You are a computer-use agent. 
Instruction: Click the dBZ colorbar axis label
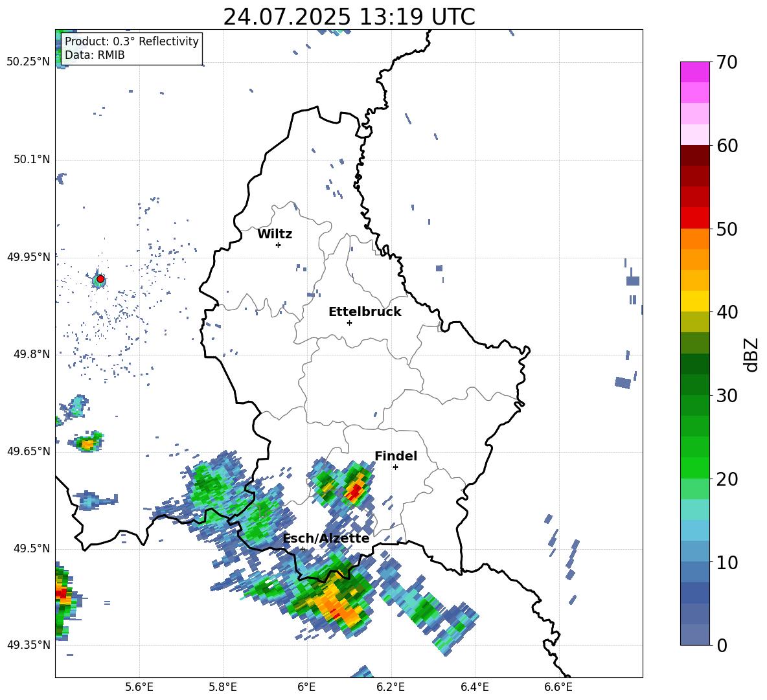tap(752, 354)
